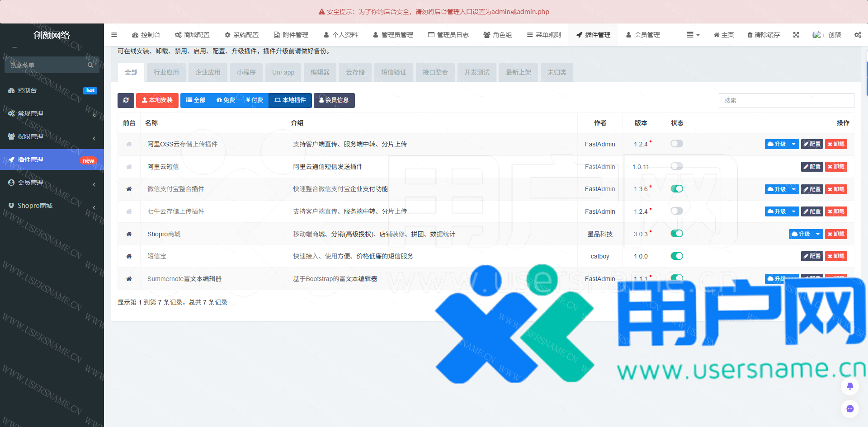Open 管理员日志 in top navigation
This screenshot has width=868, height=427.
pos(448,35)
